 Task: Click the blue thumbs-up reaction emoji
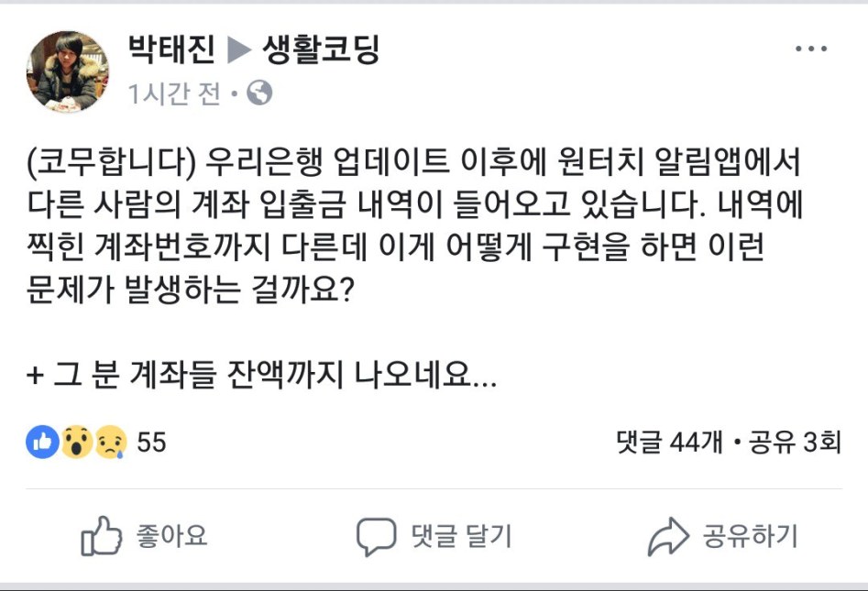tap(43, 443)
